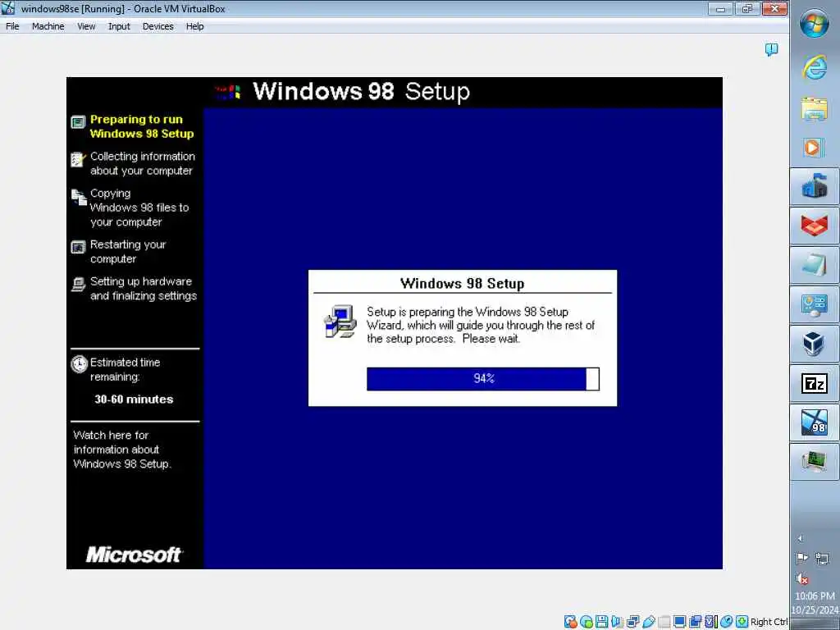The width and height of the screenshot is (840, 630).
Task: Open the Windows Start orb
Action: coord(815,23)
